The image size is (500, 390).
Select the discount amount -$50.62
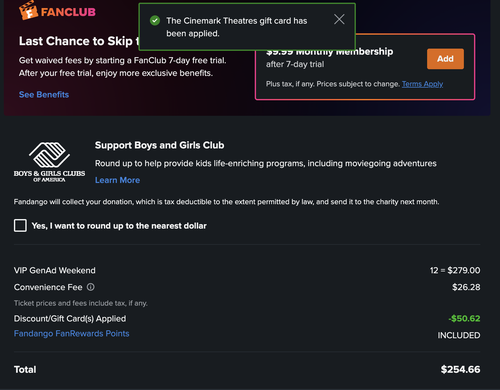(x=464, y=318)
